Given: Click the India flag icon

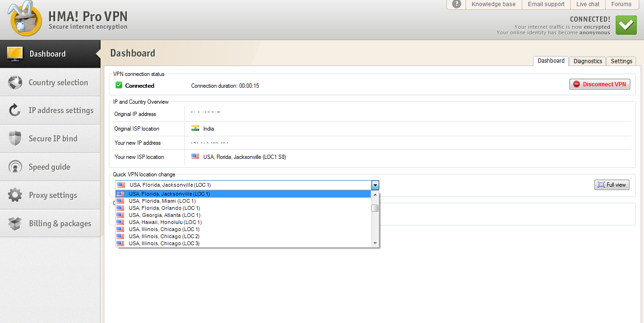Looking at the screenshot, I should (195, 128).
